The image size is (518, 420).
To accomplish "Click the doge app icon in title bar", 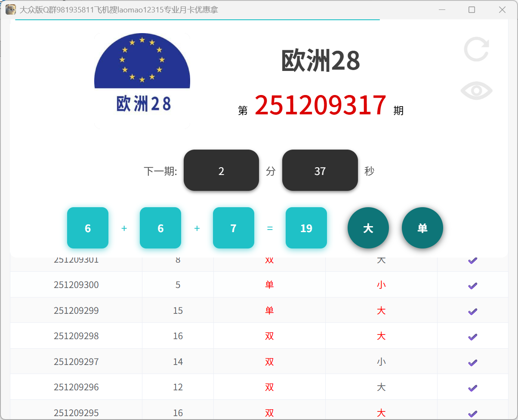I will 10,9.
